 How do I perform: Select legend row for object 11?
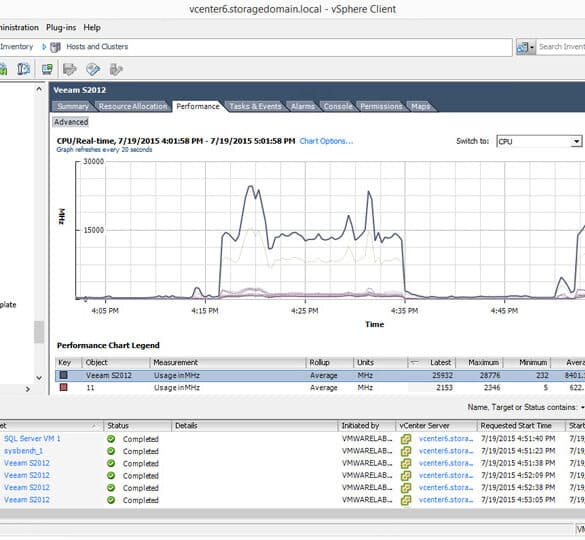(320, 387)
